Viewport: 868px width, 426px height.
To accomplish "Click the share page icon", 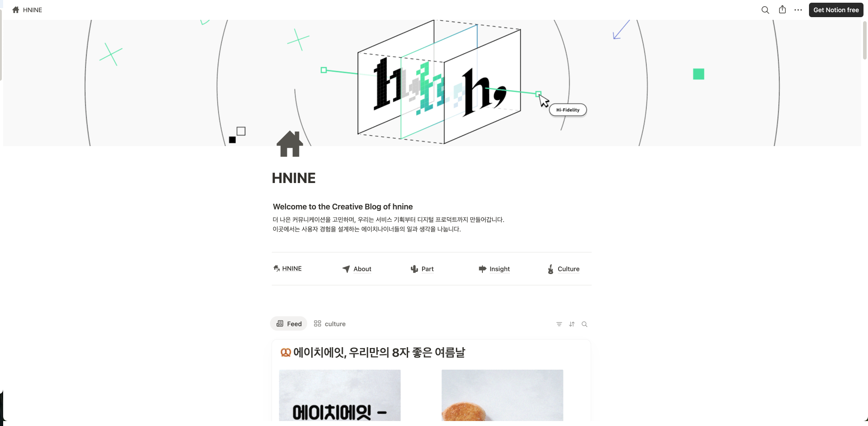I will (x=782, y=10).
